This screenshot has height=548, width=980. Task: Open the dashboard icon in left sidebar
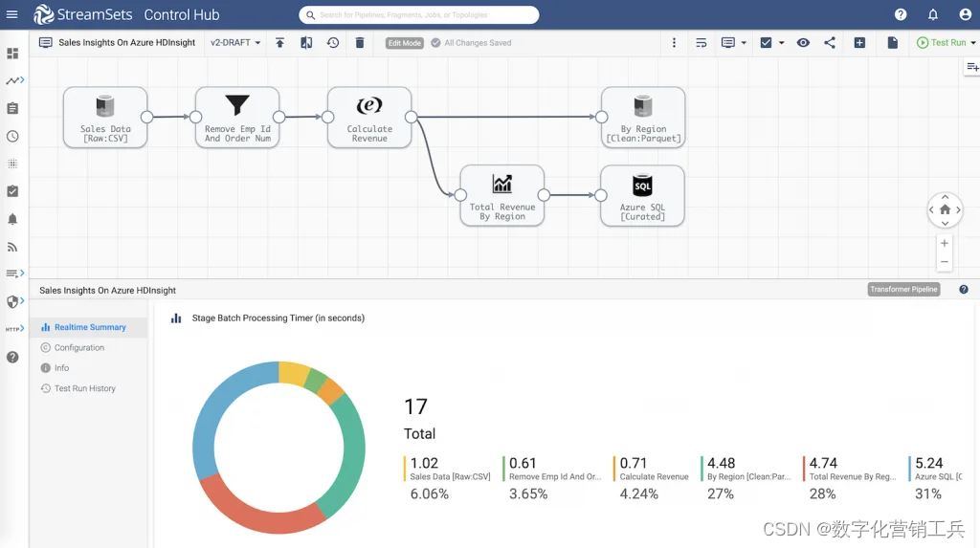pos(12,54)
